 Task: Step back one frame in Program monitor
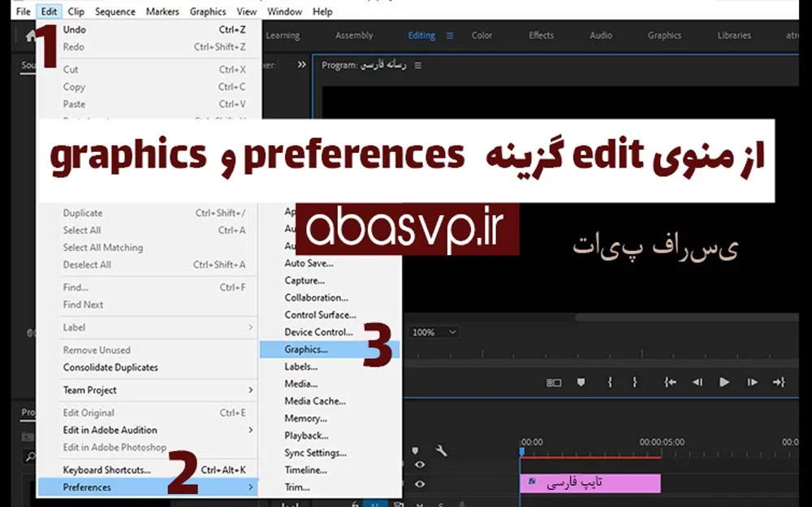tap(697, 382)
